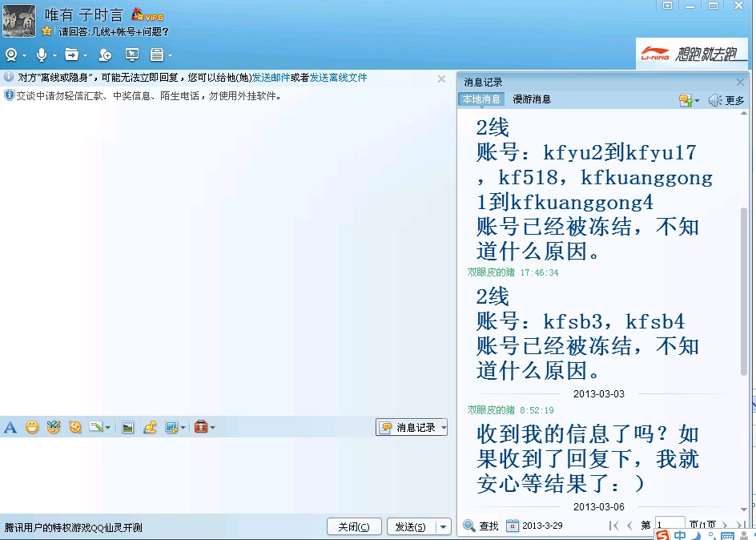
Task: Open the remote desktop screen icon
Action: click(x=132, y=54)
